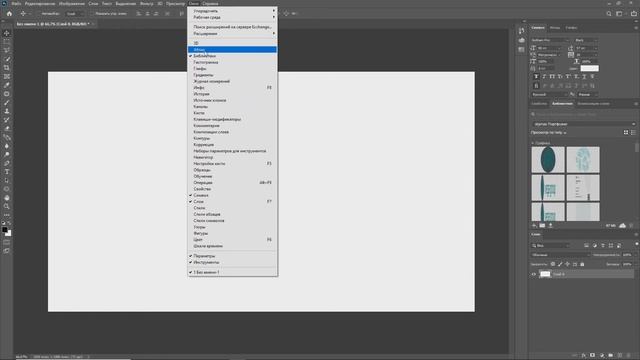Open the layer blend mode dropdown
Viewport: 640px width, 360px height.
[x=560, y=255]
